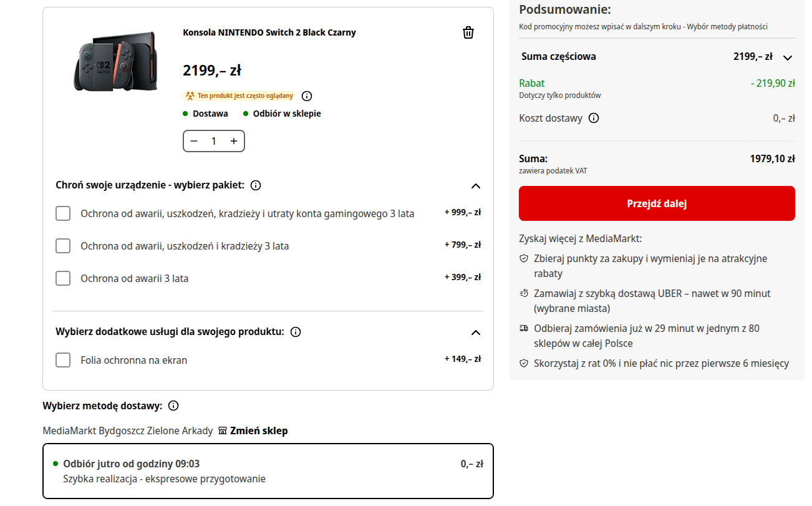The width and height of the screenshot is (812, 506).
Task: Click the truck icon beside 'Odbieraj zamówienia'
Action: point(524,328)
